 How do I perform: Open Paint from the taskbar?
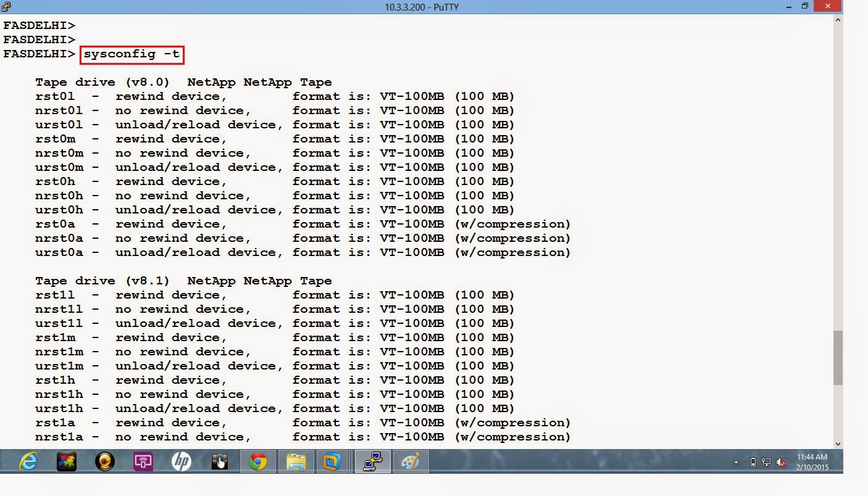(411, 461)
